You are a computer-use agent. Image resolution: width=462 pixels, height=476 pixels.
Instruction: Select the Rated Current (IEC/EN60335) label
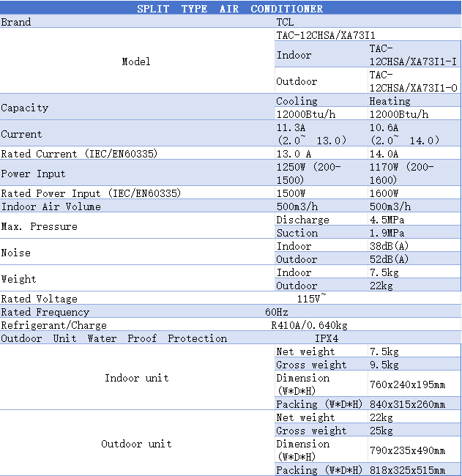point(79,154)
